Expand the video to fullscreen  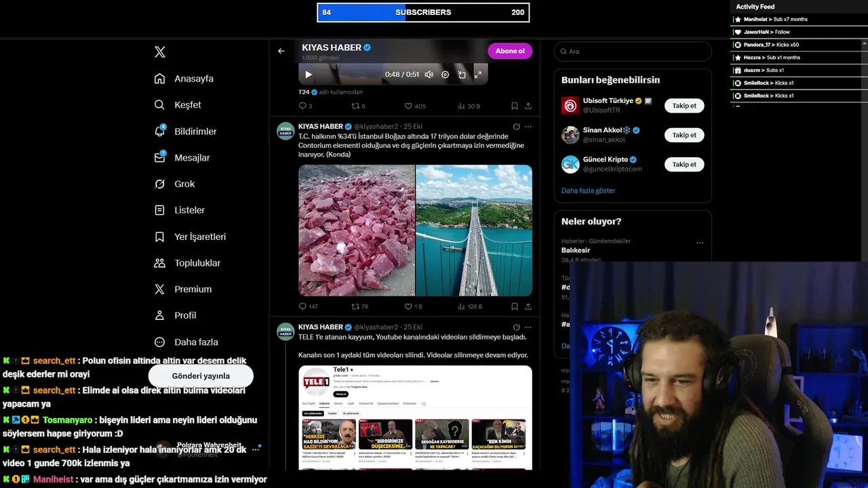(478, 75)
